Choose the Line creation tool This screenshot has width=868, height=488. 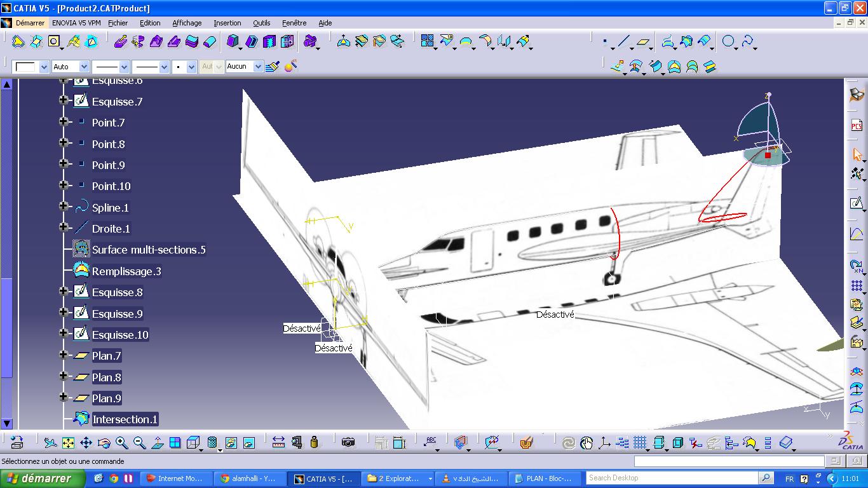point(623,42)
